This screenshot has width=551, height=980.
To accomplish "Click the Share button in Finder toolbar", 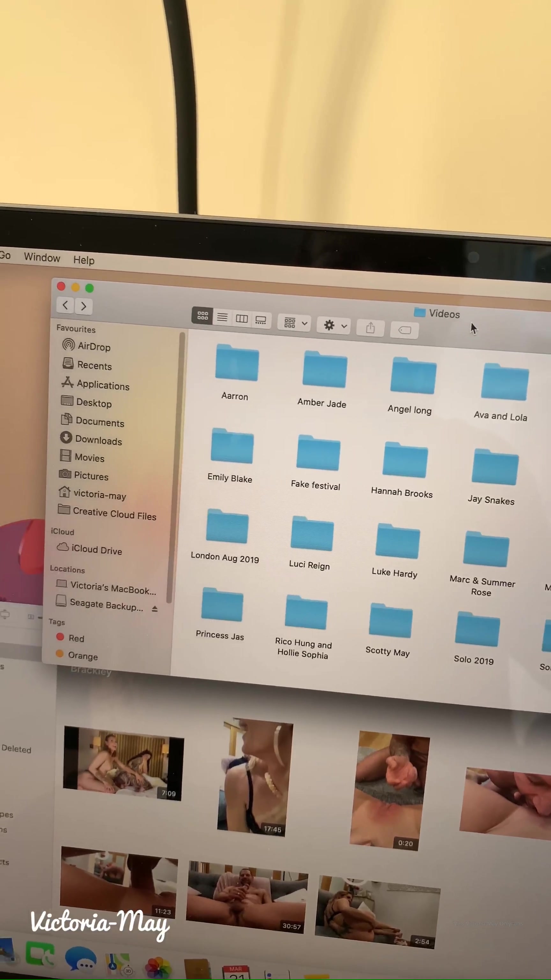I will [370, 328].
